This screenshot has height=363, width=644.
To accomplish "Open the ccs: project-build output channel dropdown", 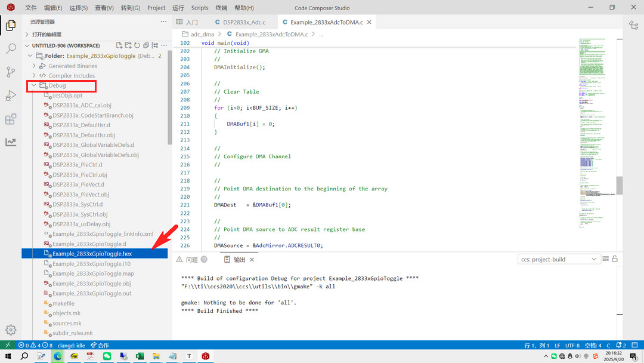I will 558,259.
